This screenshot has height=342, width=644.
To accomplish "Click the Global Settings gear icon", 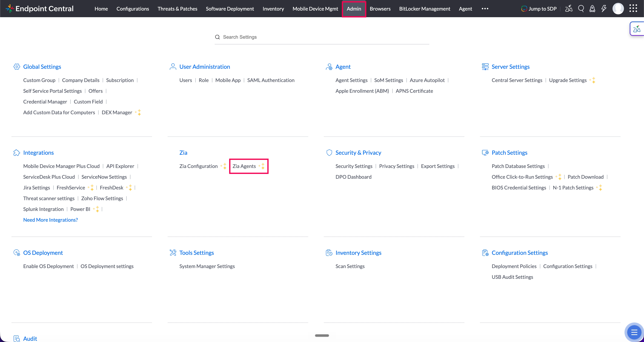I will click(x=16, y=67).
